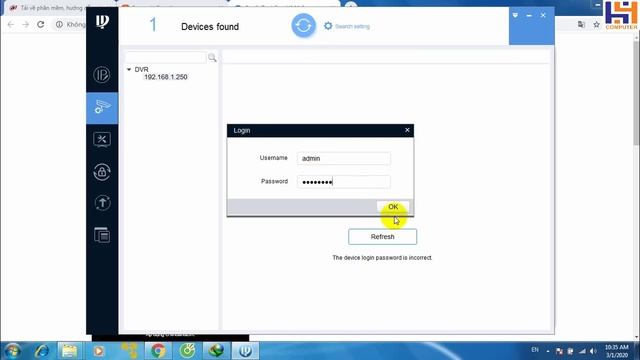
Task: Select the camera device config sidebar icon
Action: click(102, 108)
